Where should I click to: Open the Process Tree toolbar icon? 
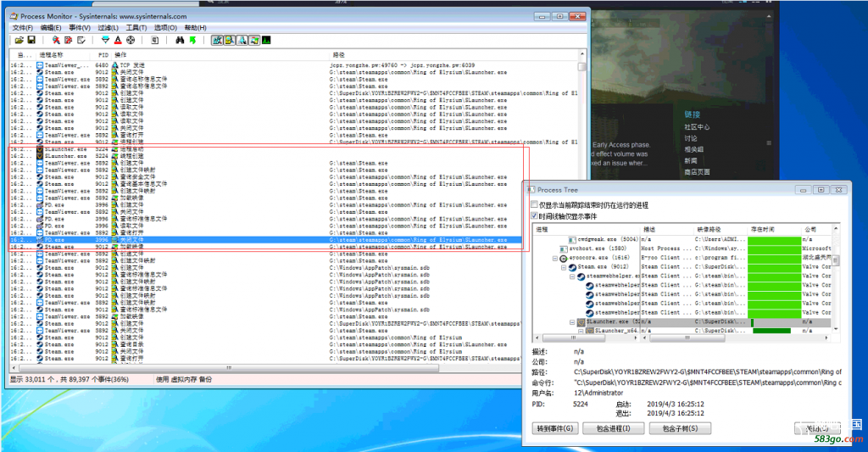pyautogui.click(x=155, y=41)
